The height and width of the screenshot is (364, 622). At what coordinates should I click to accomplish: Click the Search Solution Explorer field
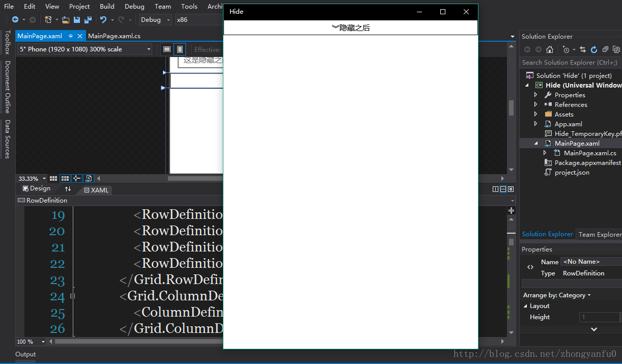point(571,63)
